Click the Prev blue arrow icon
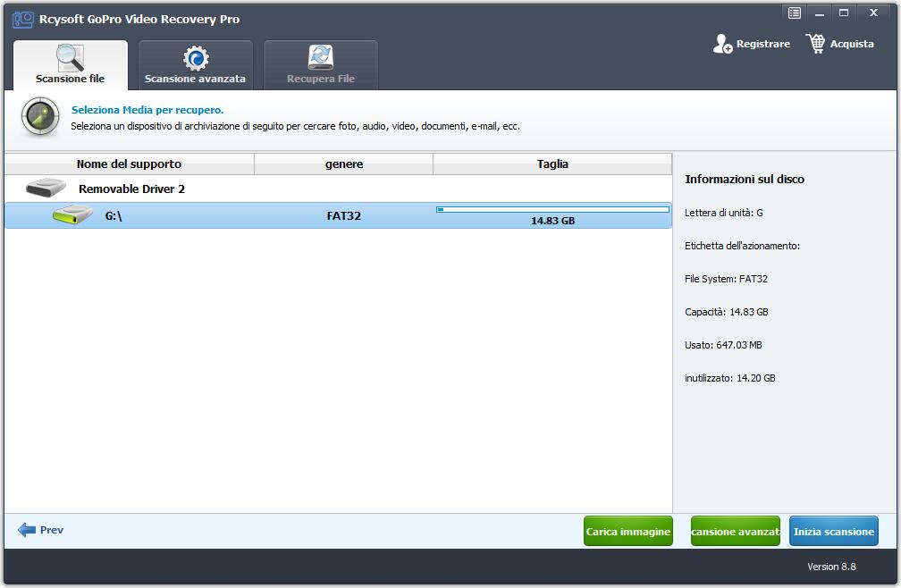The height and width of the screenshot is (588, 901). tap(27, 530)
